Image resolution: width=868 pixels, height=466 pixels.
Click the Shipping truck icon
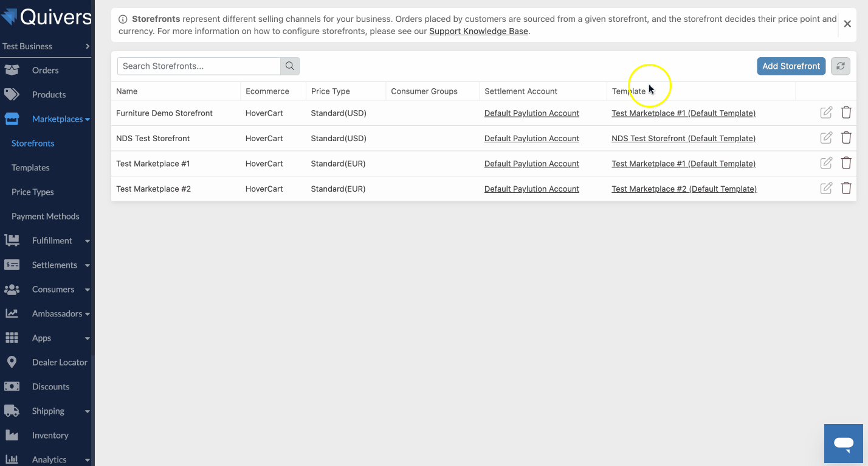tap(12, 411)
